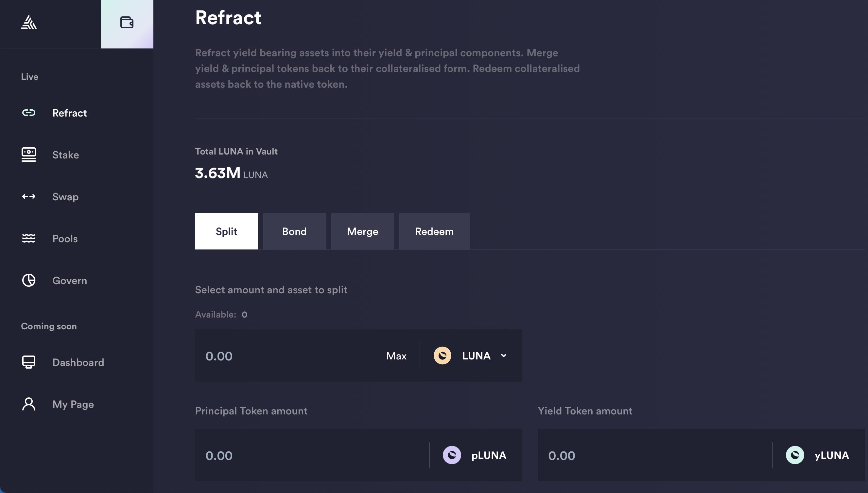
Task: Open the Stake page from the sidebar
Action: [65, 155]
